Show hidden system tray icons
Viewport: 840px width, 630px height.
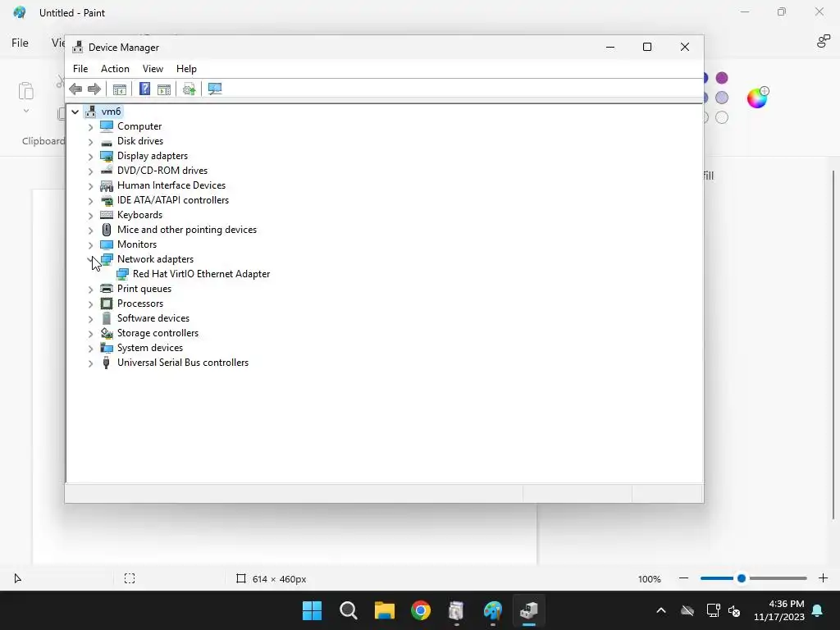661,610
